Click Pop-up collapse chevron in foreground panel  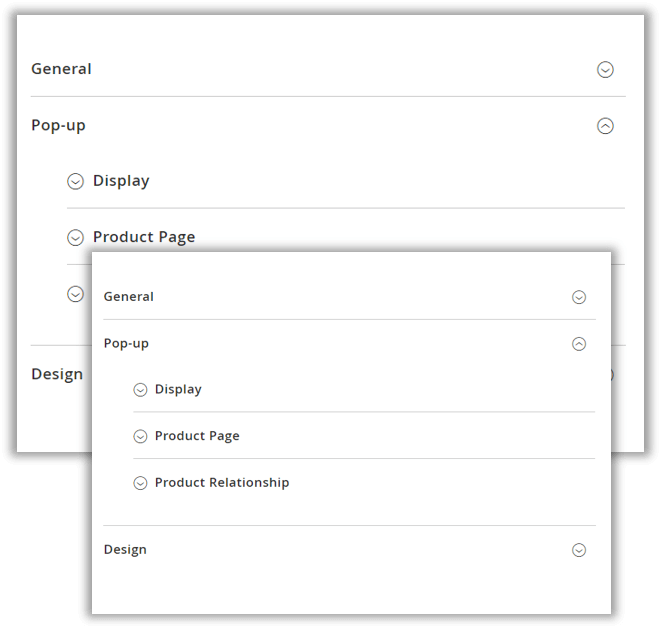[579, 344]
